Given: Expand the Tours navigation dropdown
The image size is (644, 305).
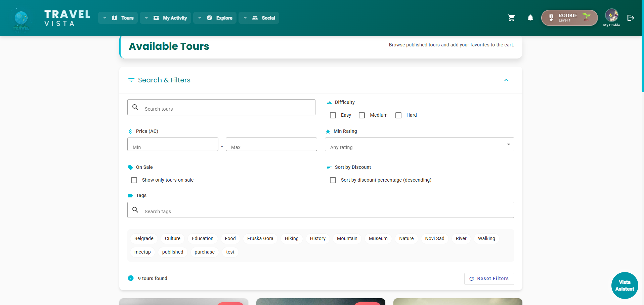Looking at the screenshot, I should (118, 18).
